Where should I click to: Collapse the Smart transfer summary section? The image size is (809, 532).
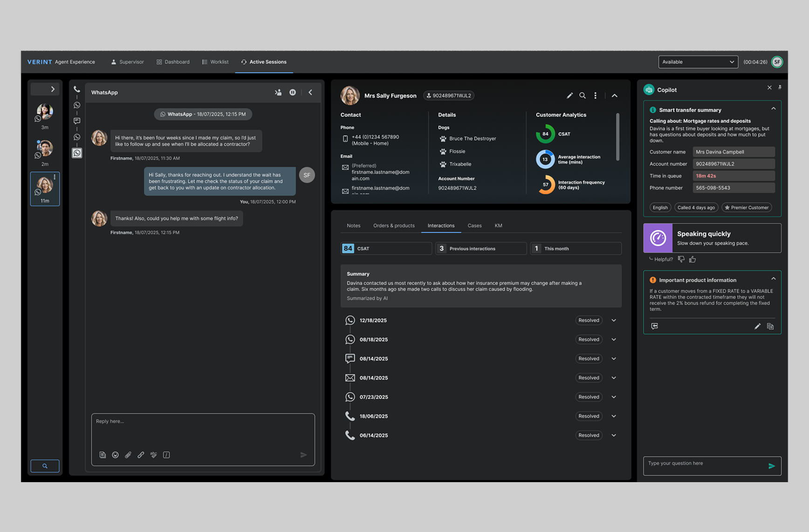pyautogui.click(x=773, y=109)
